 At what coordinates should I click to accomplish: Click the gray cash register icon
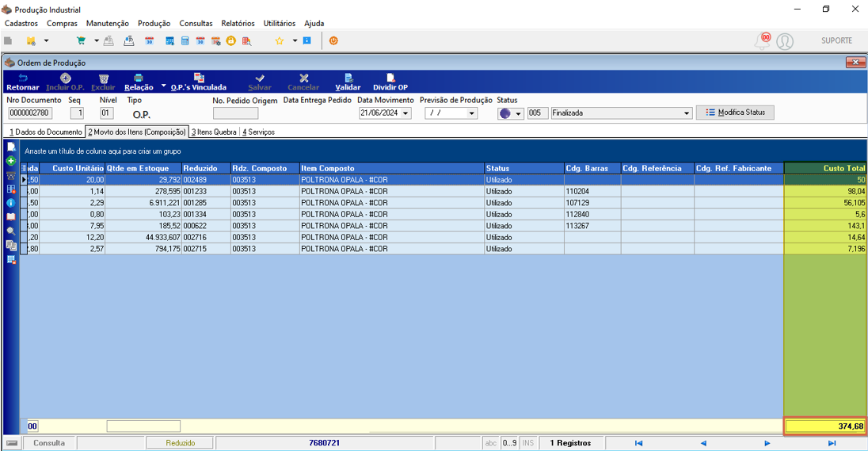109,40
